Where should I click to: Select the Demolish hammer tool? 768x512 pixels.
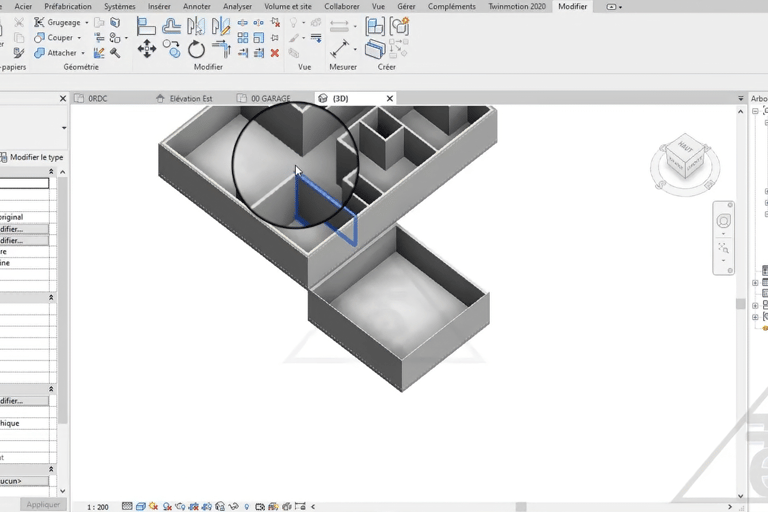point(115,52)
